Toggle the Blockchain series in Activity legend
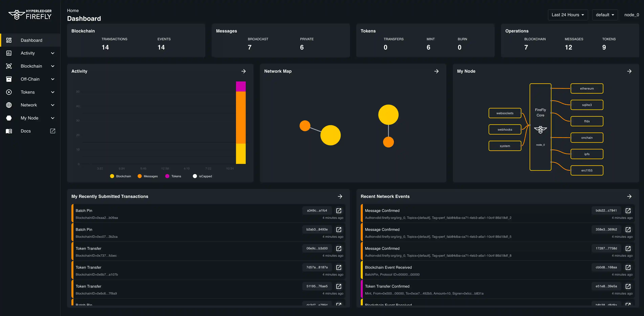 pos(120,176)
